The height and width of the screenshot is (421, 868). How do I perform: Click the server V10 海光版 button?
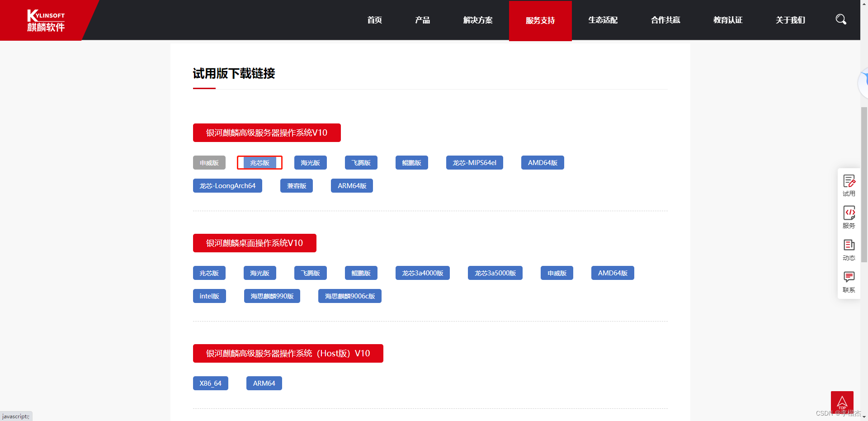click(311, 163)
